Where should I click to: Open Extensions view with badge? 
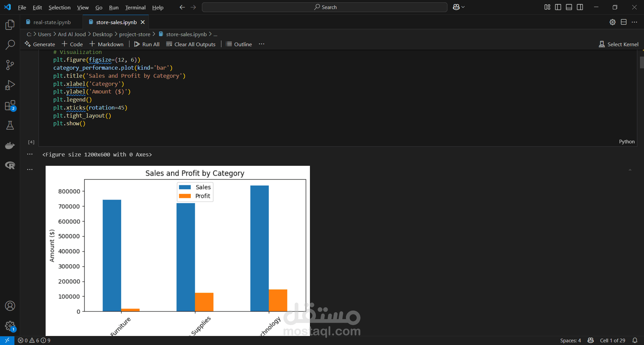[10, 106]
